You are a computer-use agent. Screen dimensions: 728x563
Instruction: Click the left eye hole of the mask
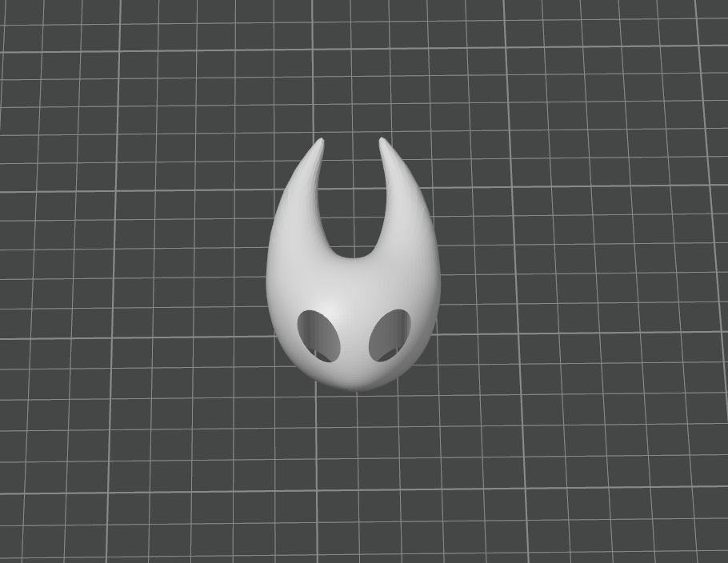click(319, 337)
